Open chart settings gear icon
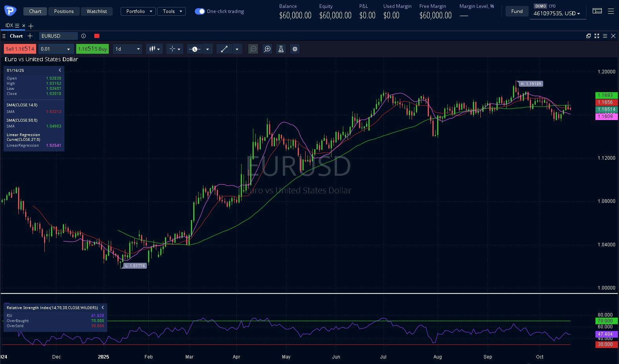 click(x=295, y=49)
